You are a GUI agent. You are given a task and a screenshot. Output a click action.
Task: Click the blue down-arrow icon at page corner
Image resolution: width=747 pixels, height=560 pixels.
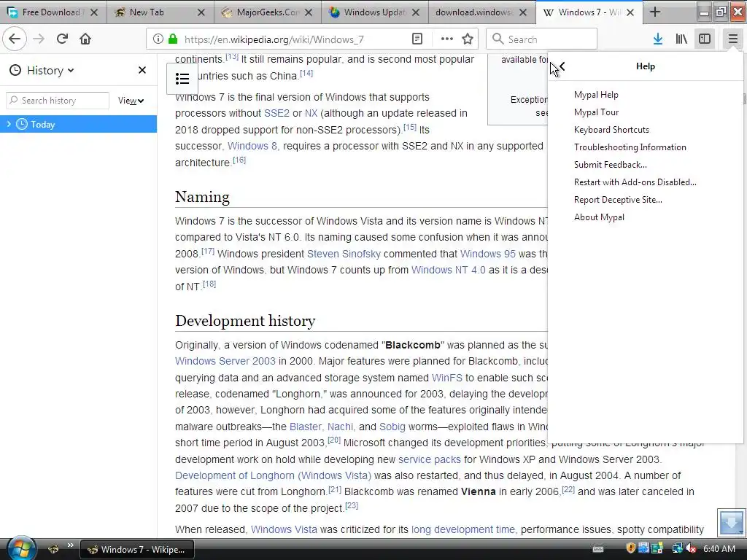pyautogui.click(x=731, y=522)
